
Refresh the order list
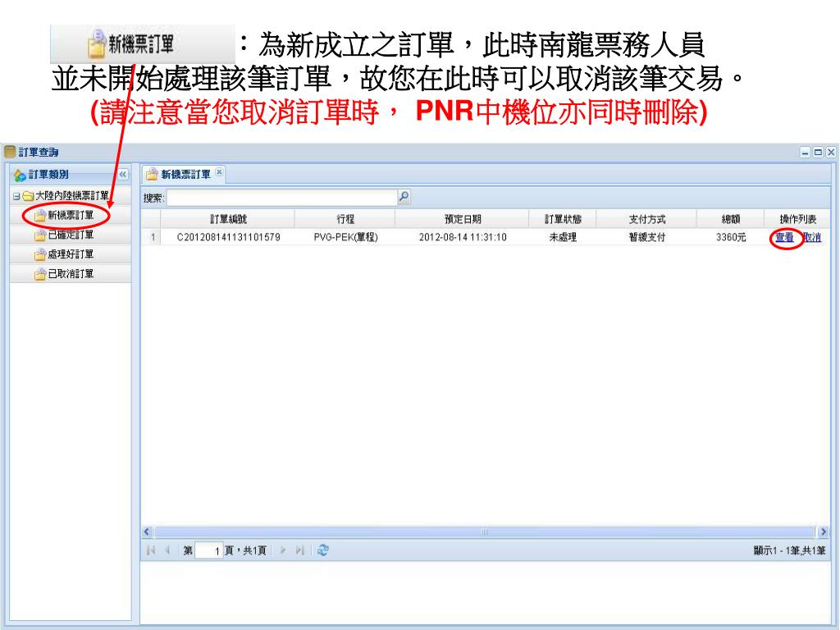click(x=322, y=550)
